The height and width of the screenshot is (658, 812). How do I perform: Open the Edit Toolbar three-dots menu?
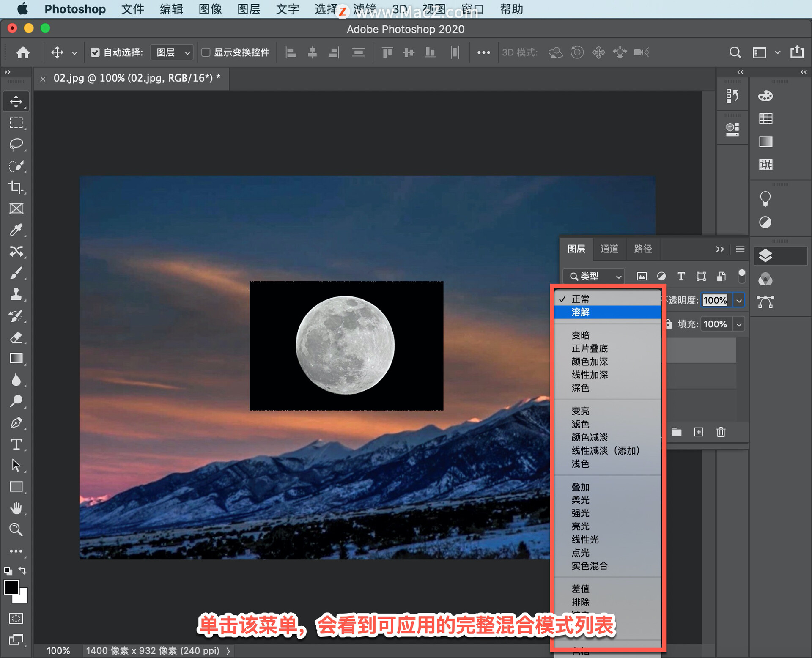click(16, 551)
